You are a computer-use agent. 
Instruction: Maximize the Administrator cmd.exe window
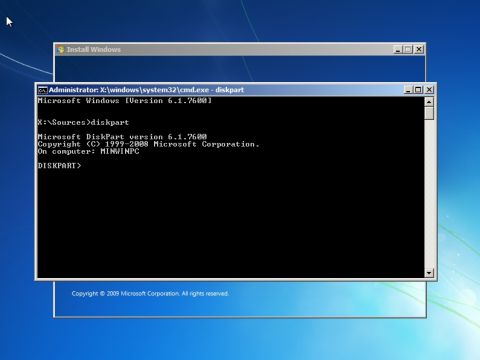coord(418,90)
